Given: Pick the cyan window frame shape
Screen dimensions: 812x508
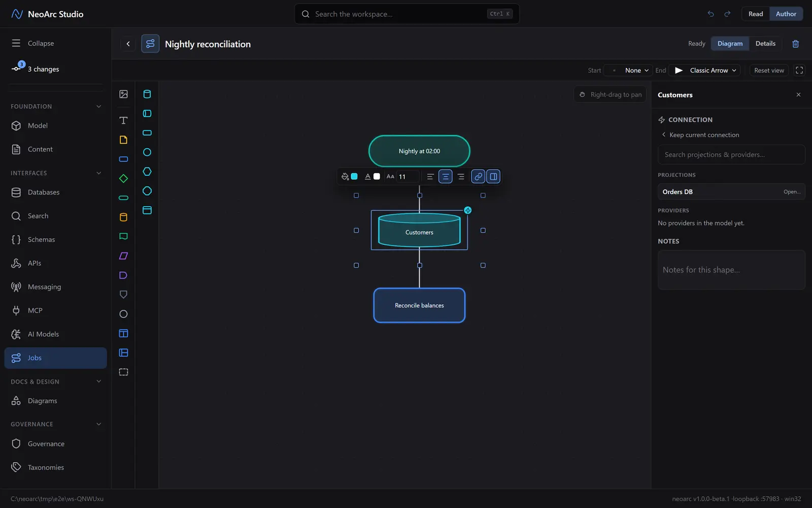Looking at the screenshot, I should pyautogui.click(x=147, y=210).
